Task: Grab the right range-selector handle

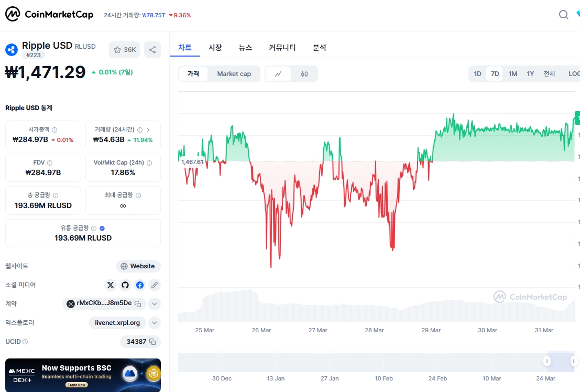Action: pos(574,361)
